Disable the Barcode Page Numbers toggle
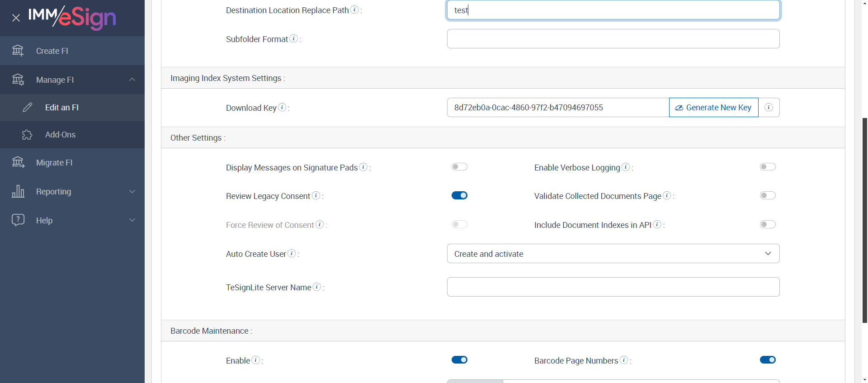The height and width of the screenshot is (383, 868). pos(768,360)
